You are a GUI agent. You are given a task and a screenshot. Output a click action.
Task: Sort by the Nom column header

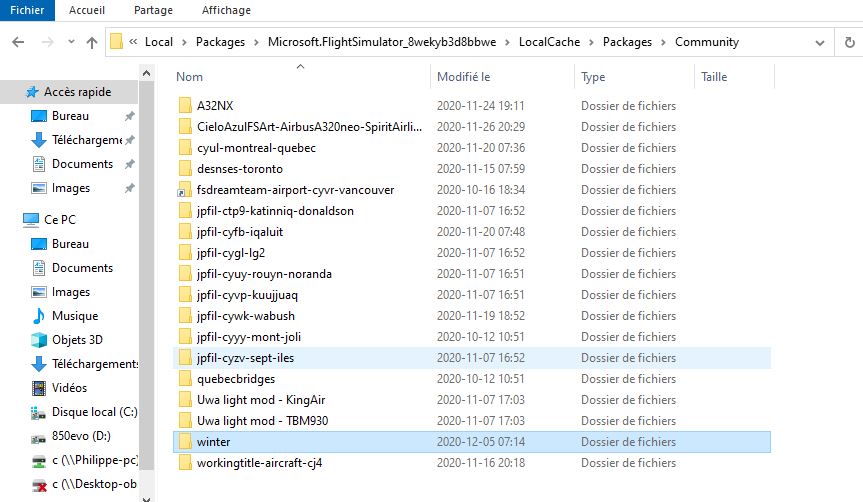tap(189, 77)
